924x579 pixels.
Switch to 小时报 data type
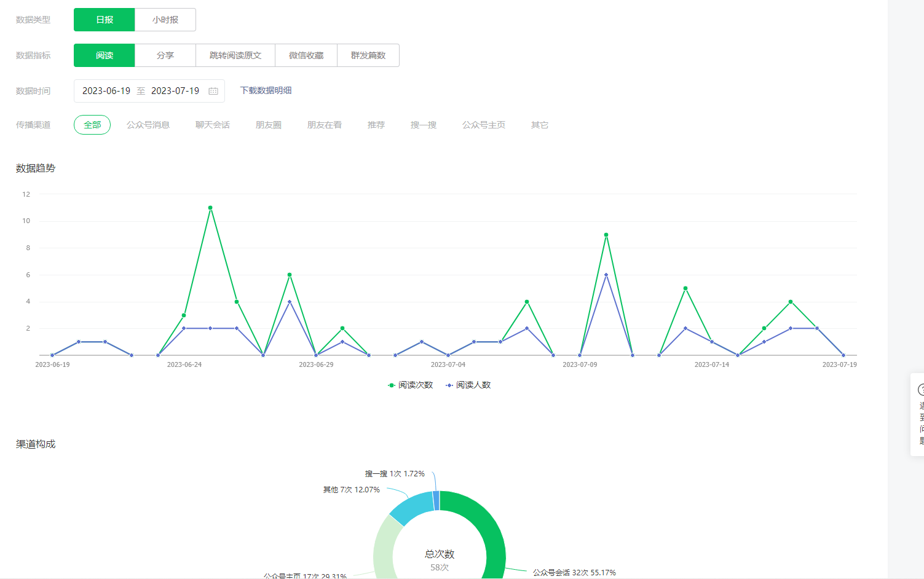tap(165, 20)
